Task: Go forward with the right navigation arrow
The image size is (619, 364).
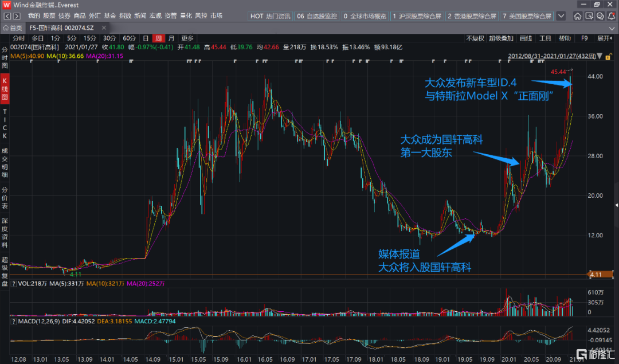Action: click(x=17, y=16)
